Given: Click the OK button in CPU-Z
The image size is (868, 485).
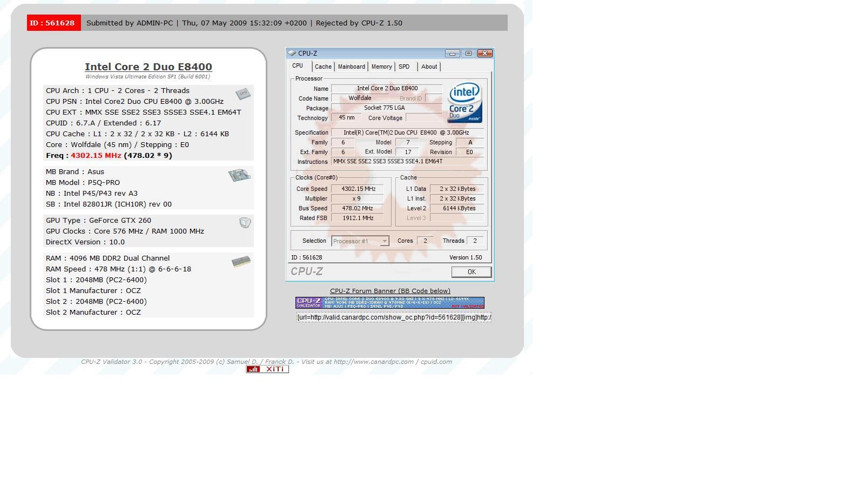Looking at the screenshot, I should point(472,272).
